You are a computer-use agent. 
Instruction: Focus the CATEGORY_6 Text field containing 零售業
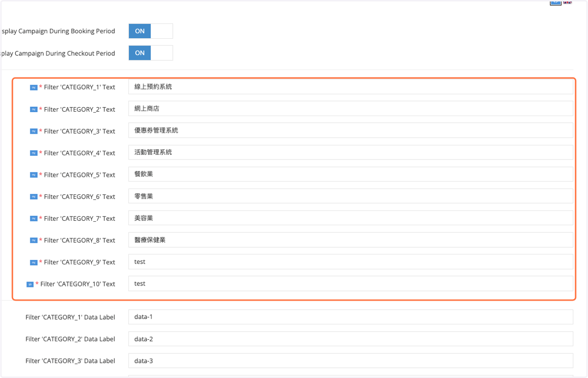click(x=351, y=196)
